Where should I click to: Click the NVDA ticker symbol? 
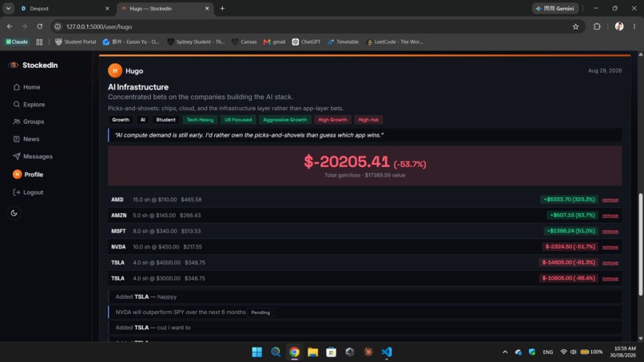coord(118,247)
